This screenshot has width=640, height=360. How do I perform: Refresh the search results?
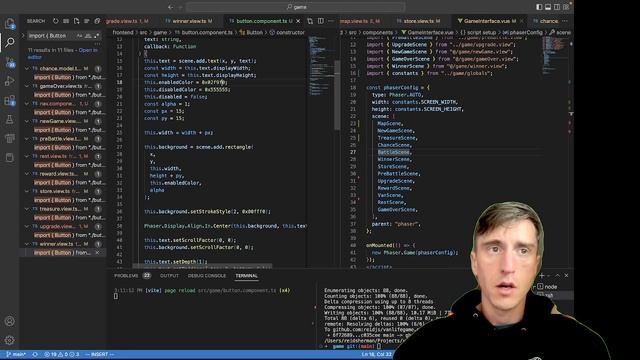56,21
